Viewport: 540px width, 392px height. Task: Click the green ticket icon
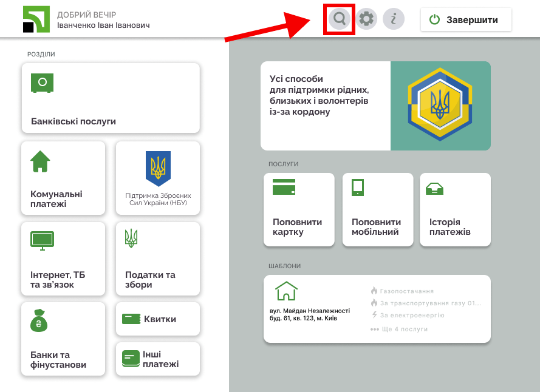[x=131, y=319]
